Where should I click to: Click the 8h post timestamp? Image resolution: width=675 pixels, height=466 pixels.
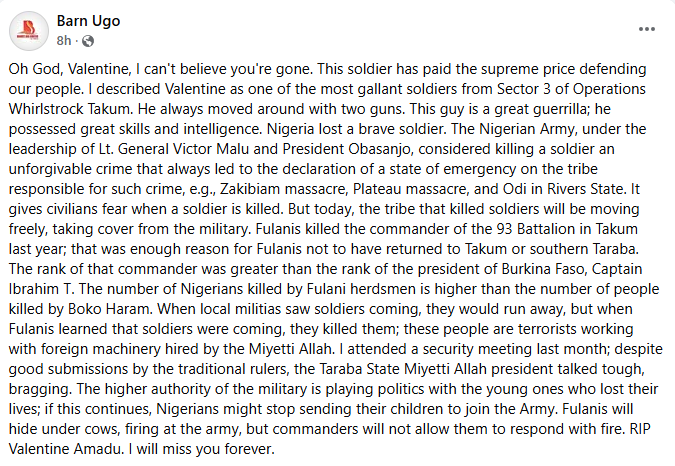pos(64,41)
